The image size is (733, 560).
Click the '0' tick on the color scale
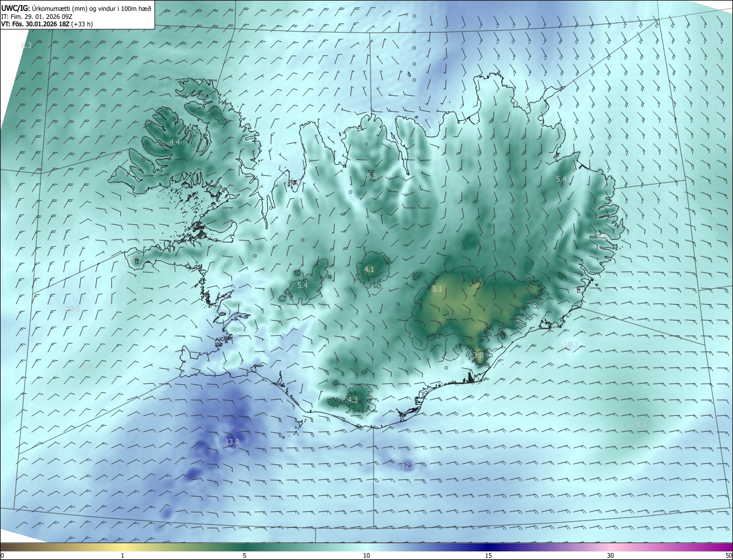coord(2,555)
